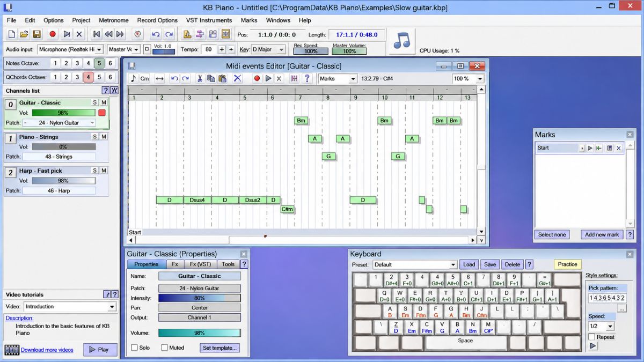Delete selected events with the blue X icon
The height and width of the screenshot is (362, 644).
pyautogui.click(x=237, y=78)
